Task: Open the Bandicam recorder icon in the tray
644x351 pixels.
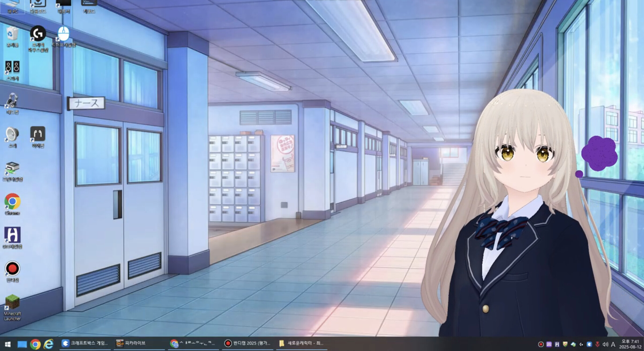Action: (x=541, y=344)
